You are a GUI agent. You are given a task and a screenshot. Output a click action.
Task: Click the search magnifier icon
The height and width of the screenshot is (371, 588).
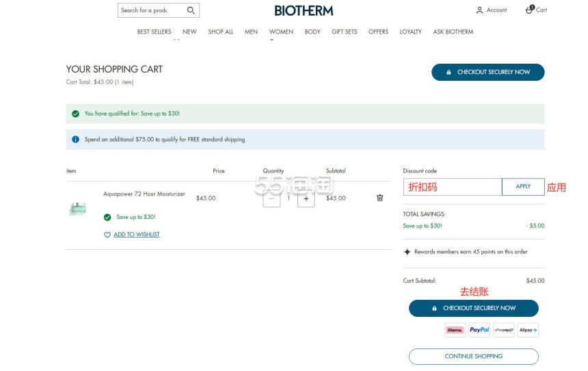191,10
